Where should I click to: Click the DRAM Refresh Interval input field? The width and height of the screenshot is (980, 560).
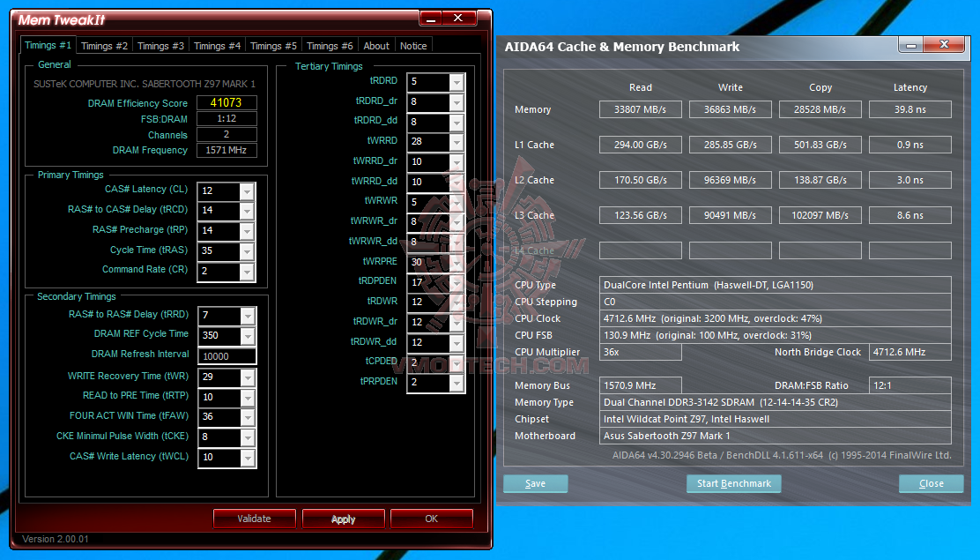[226, 356]
